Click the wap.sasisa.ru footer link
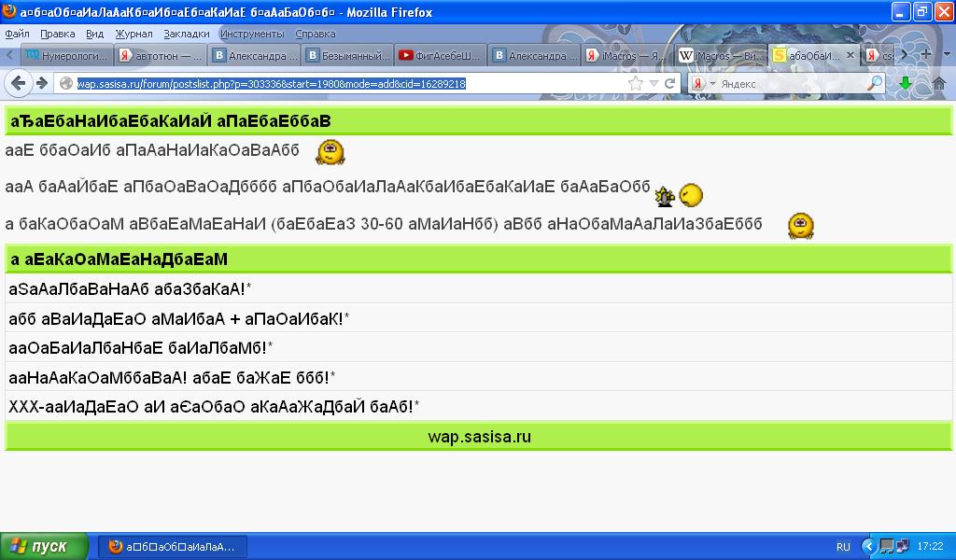This screenshot has width=956, height=560. click(x=479, y=437)
